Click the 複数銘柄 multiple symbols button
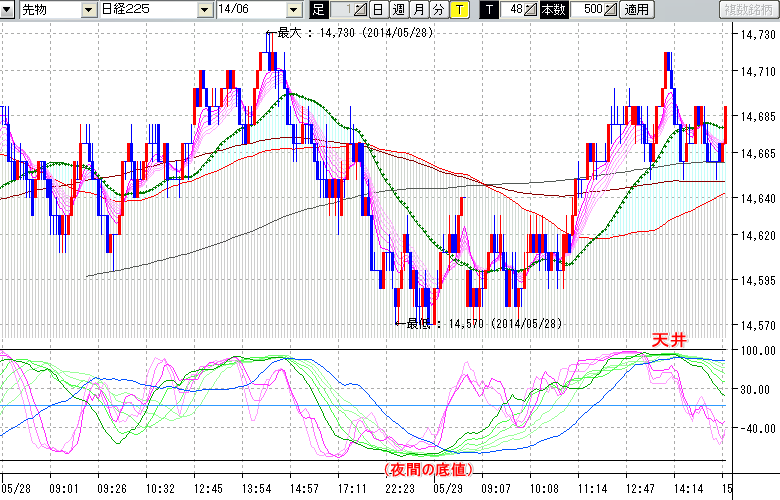This screenshot has height=500, width=780. point(748,10)
